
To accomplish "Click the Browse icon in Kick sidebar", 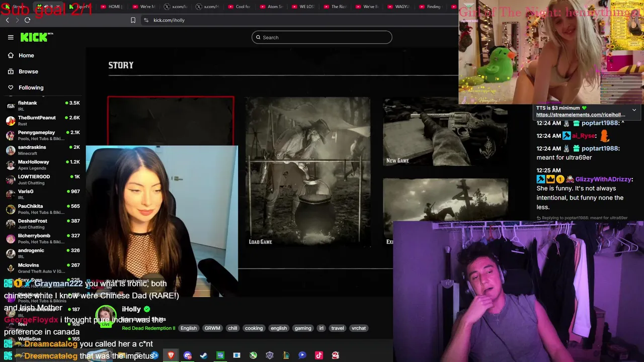I will point(11,71).
